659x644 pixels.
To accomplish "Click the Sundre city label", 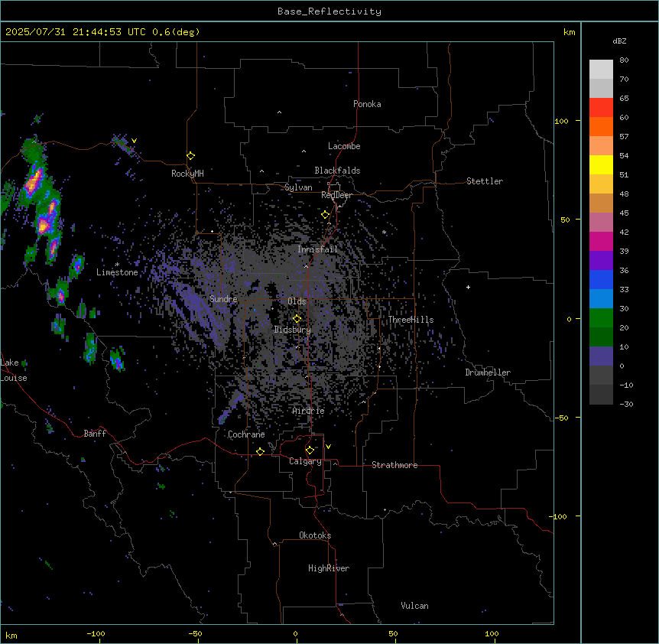I will pos(223,299).
